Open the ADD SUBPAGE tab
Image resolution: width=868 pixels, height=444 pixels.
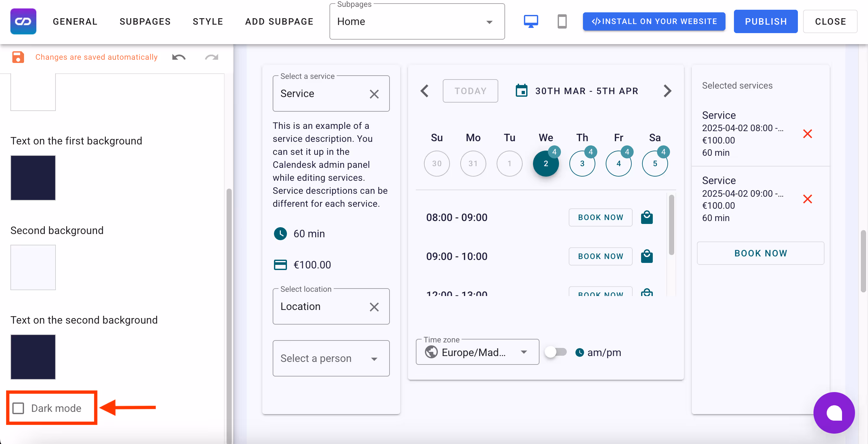[279, 21]
